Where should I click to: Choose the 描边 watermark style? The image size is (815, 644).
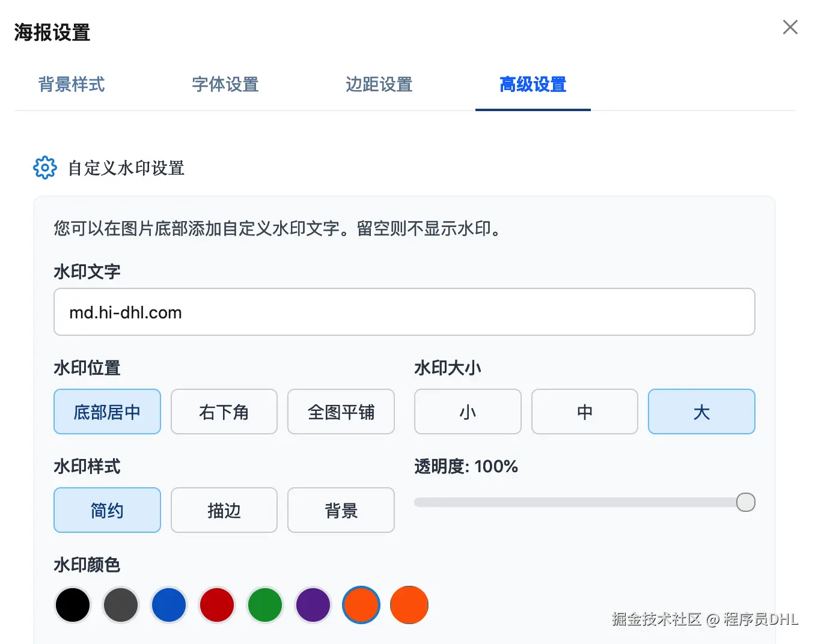(x=224, y=511)
